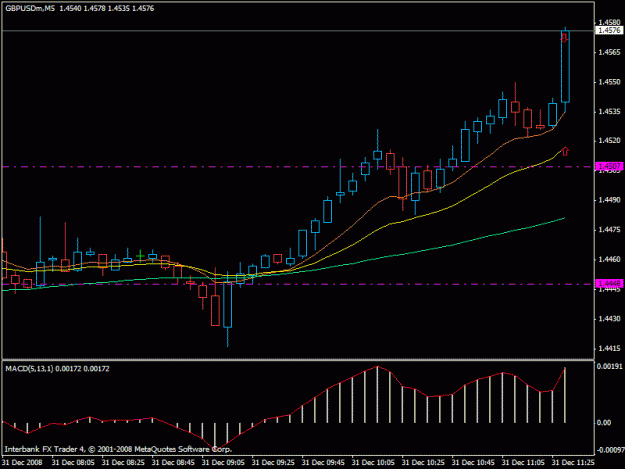Click the 1.4460 price scale label
This screenshot has width=625, height=469.
(609, 259)
